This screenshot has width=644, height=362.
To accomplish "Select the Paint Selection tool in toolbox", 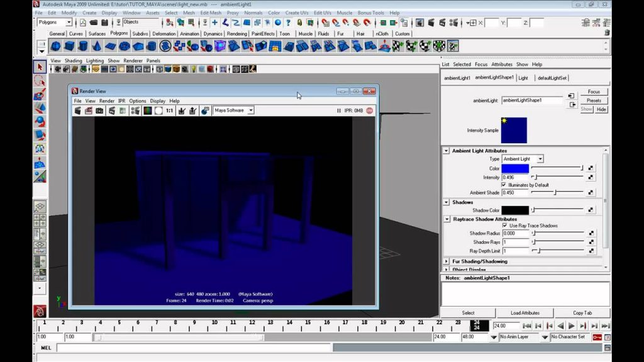I will point(40,94).
